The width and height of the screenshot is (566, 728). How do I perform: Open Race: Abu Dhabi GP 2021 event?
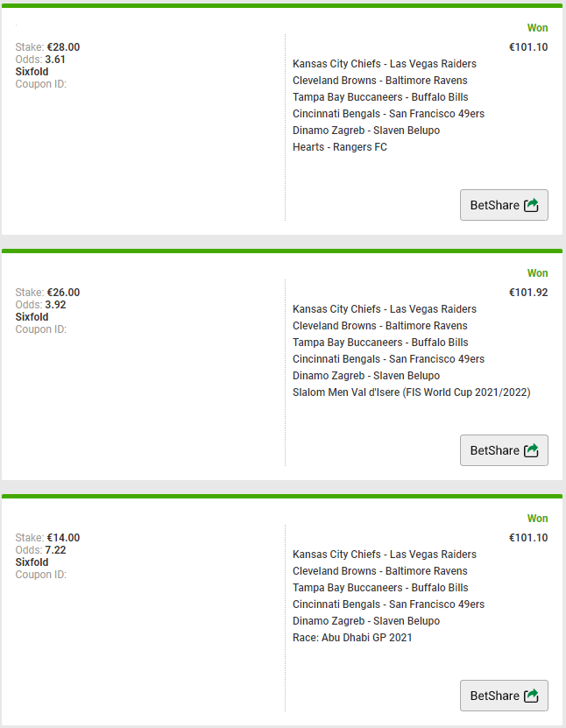click(x=352, y=638)
